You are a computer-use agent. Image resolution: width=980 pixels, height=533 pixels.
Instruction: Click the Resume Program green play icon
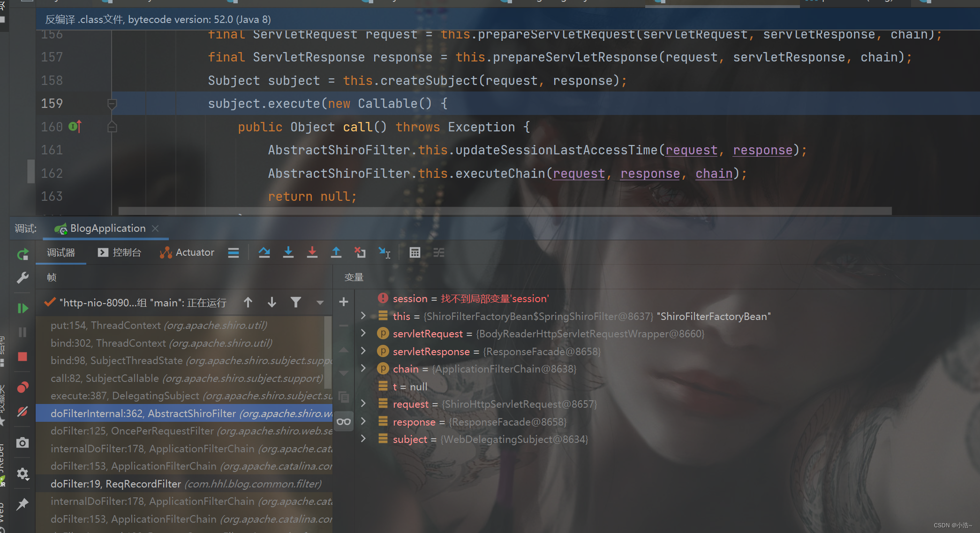(23, 308)
